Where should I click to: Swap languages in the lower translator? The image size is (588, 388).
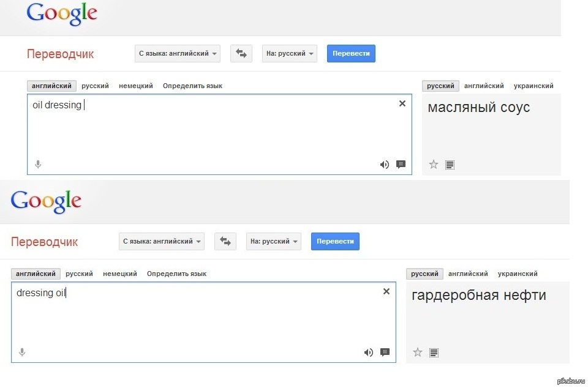[225, 242]
